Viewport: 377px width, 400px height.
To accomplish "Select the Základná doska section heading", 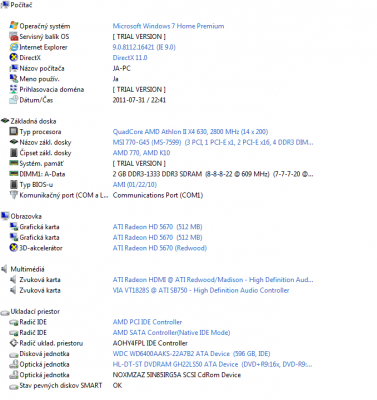I will (33, 121).
